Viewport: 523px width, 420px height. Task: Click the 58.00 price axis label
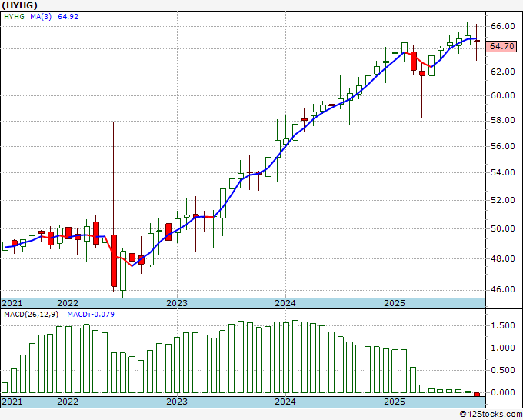502,120
